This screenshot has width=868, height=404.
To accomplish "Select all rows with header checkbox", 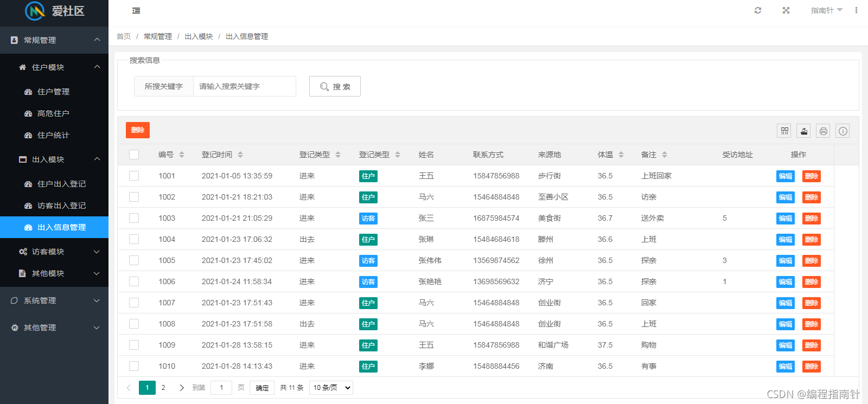I will pyautogui.click(x=134, y=155).
